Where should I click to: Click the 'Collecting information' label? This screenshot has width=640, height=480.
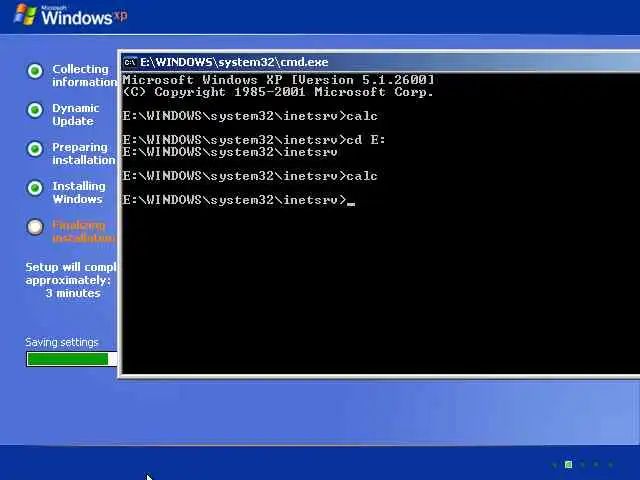coord(84,76)
